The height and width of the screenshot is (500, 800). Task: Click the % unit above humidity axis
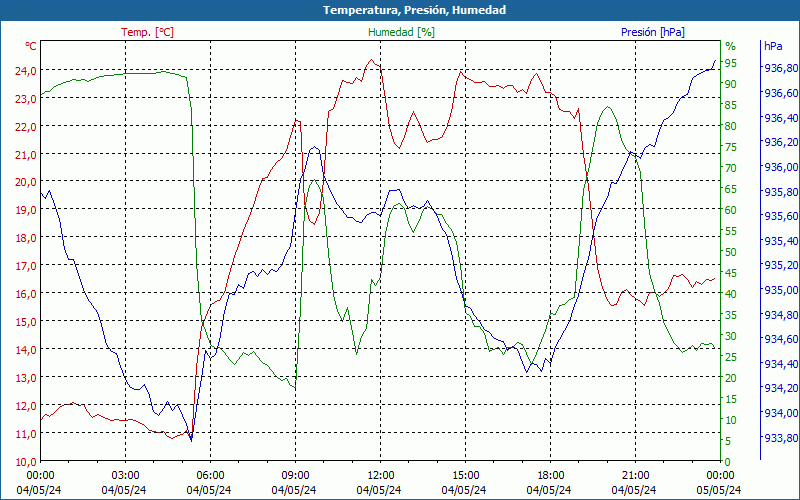click(731, 46)
